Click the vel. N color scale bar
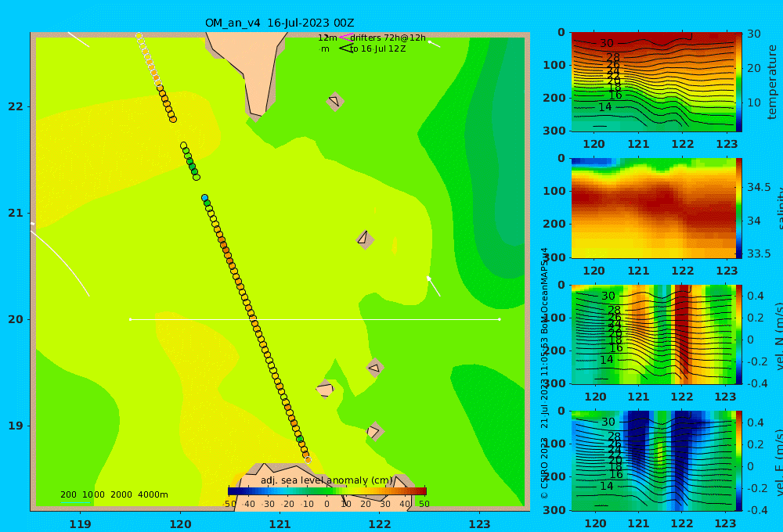The width and height of the screenshot is (783, 532). click(x=738, y=334)
